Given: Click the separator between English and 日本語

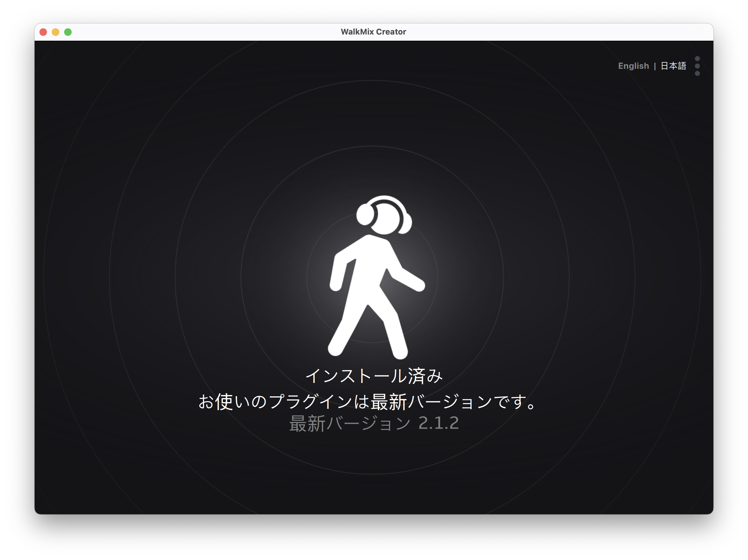Looking at the screenshot, I should (x=655, y=66).
